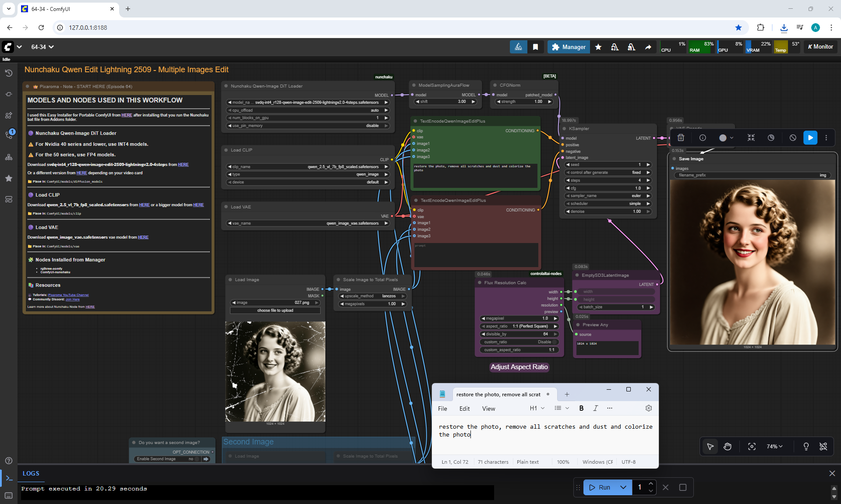Toggle link visibility icon

[823, 446]
